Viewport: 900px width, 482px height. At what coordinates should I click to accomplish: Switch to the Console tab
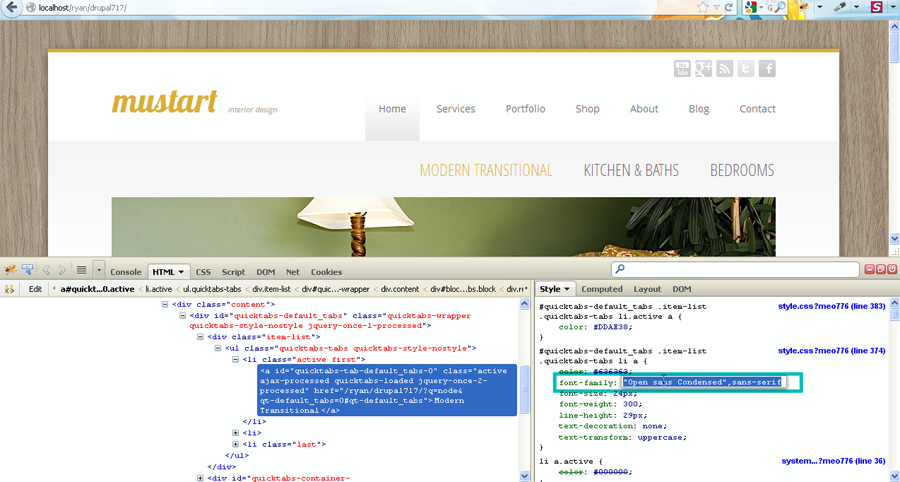125,271
